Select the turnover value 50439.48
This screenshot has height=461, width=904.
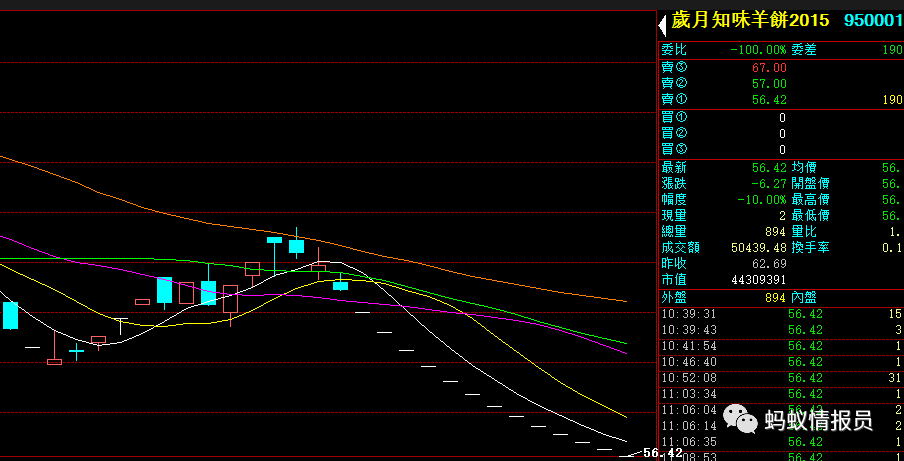point(759,248)
